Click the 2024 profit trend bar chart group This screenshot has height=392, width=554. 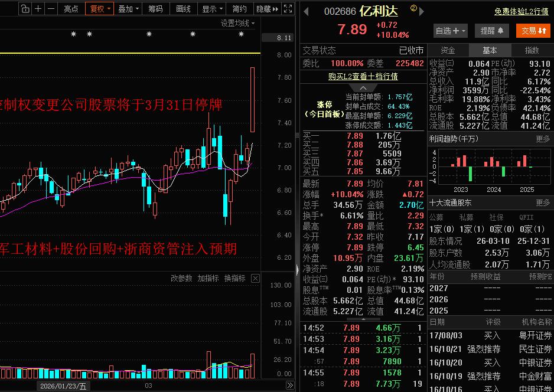click(x=494, y=166)
